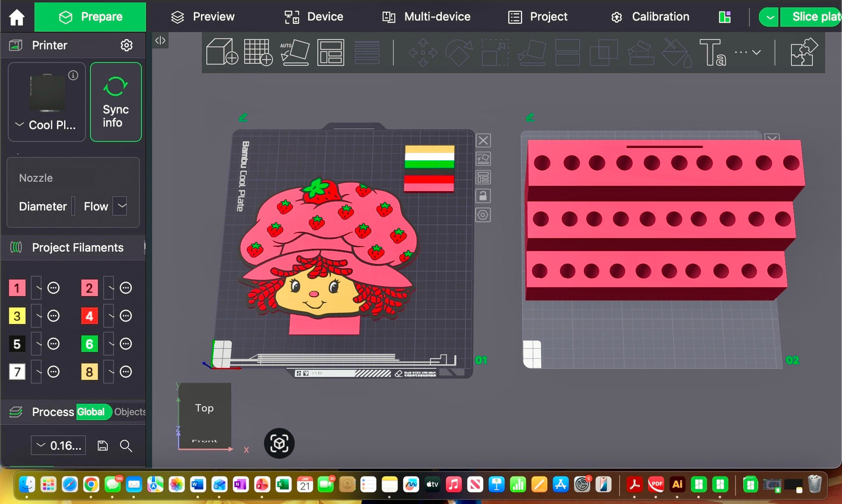Select filament 6 green swatch
Image resolution: width=842 pixels, height=504 pixels.
[89, 344]
